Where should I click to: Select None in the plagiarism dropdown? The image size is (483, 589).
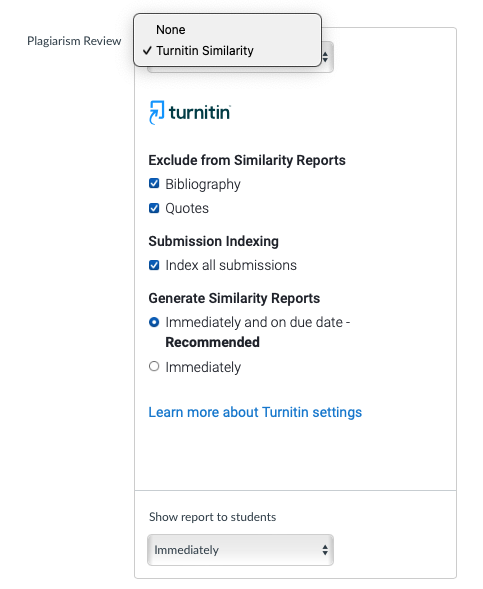point(227,30)
